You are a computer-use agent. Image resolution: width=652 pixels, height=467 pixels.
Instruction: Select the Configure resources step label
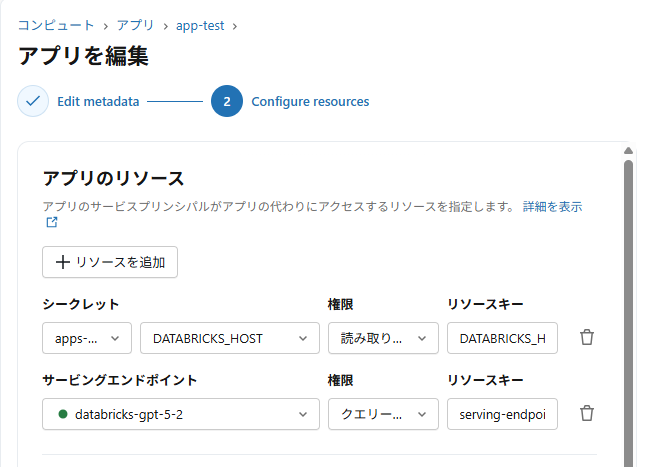[x=310, y=102]
